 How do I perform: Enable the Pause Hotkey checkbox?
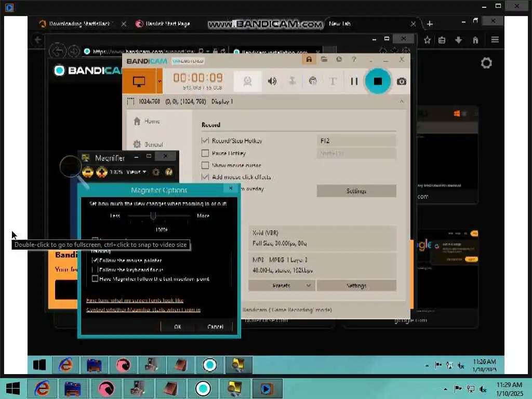tap(205, 153)
